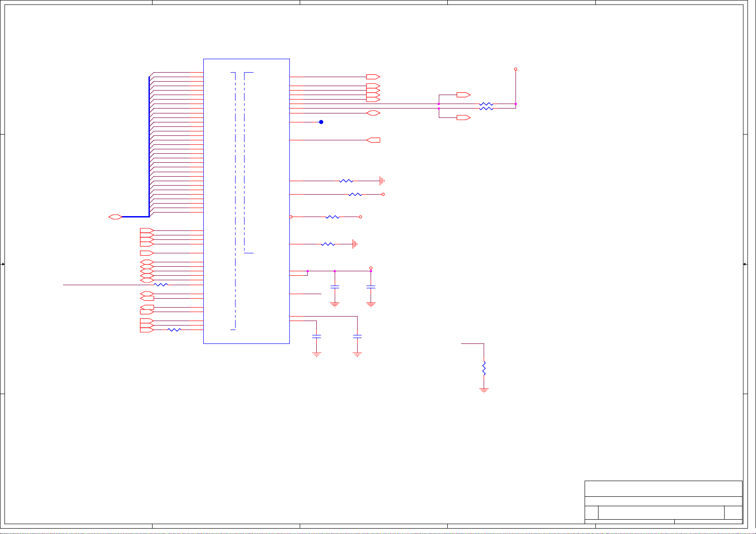Viewport: 756px width, 534px height.
Task: Select the empty title block in the sheet corner
Action: [x=664, y=502]
